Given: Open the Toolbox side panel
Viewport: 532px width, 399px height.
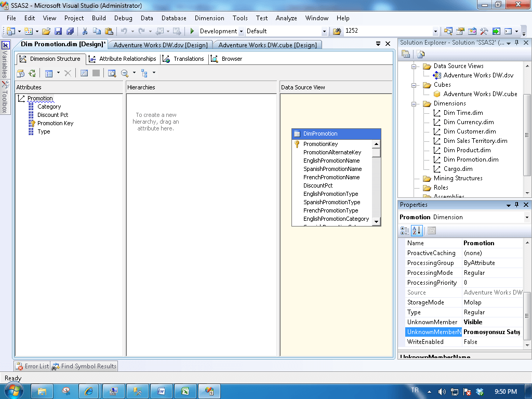Looking at the screenshot, I should pos(5,97).
